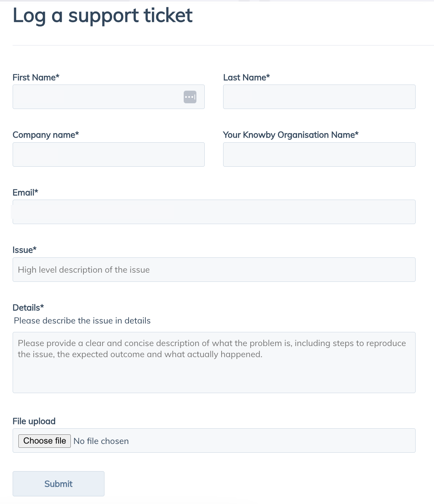Click the Email* field label
The height and width of the screenshot is (504, 434).
point(25,192)
